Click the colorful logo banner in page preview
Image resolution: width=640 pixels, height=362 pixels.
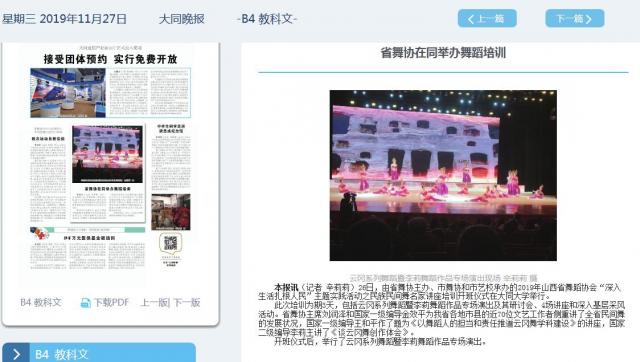point(40,233)
